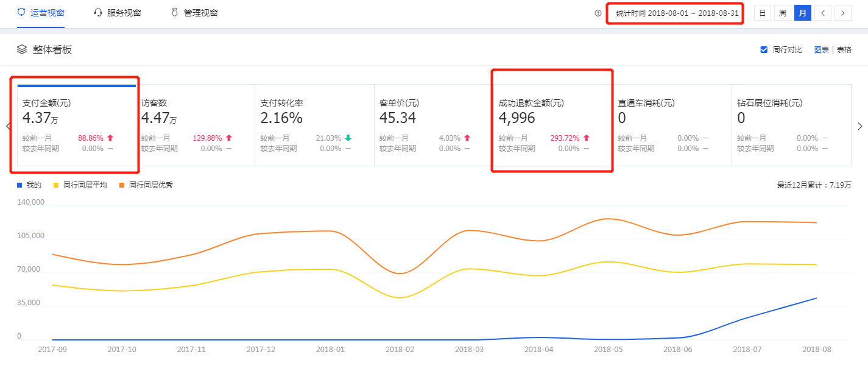
Task: Toggle 我的 blue legend series
Action: 29,185
